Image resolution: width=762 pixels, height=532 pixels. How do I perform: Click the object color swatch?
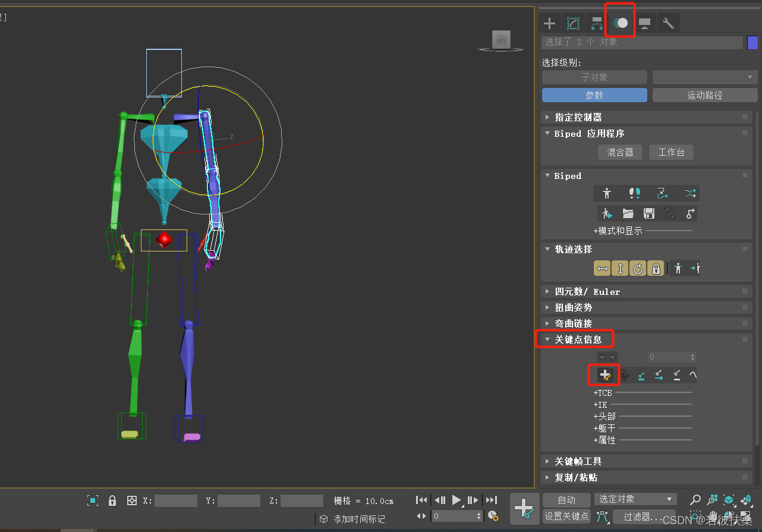[x=752, y=43]
